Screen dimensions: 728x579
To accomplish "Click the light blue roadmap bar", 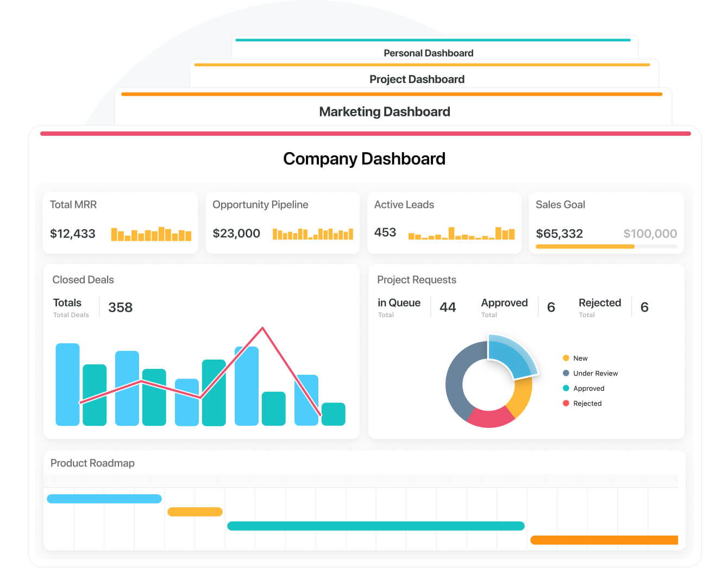I will [x=104, y=499].
